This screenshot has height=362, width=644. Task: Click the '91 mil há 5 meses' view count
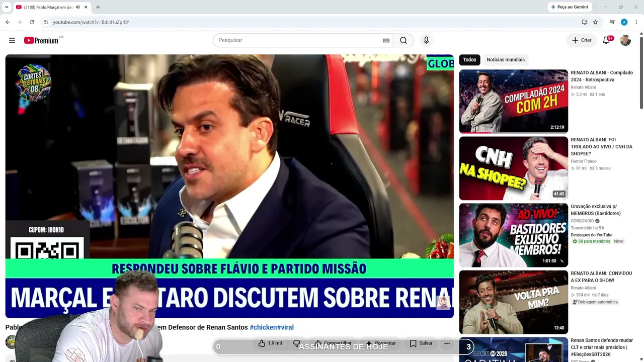click(591, 168)
